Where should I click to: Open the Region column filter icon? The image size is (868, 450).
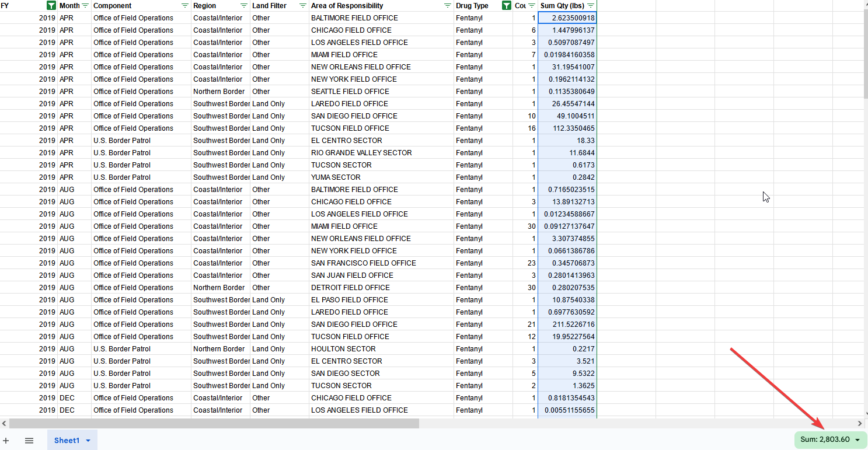(244, 5)
